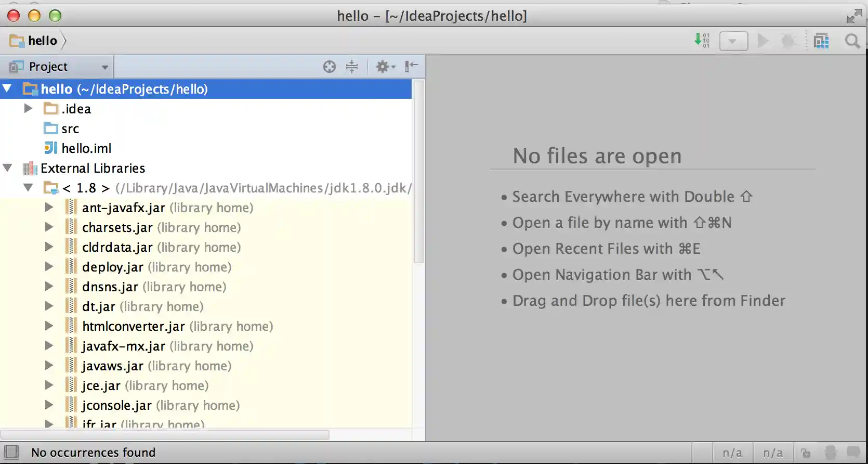Expand the charsets.jar library node

click(49, 227)
